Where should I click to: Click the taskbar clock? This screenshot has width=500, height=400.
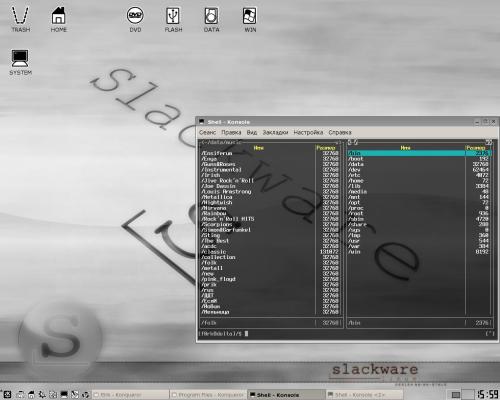[488, 394]
